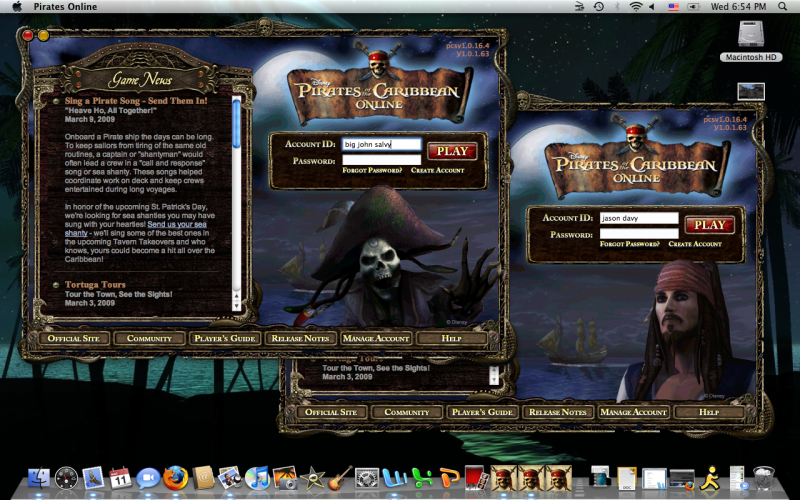Launch iChat from the dock
800x500 pixels.
click(x=148, y=479)
